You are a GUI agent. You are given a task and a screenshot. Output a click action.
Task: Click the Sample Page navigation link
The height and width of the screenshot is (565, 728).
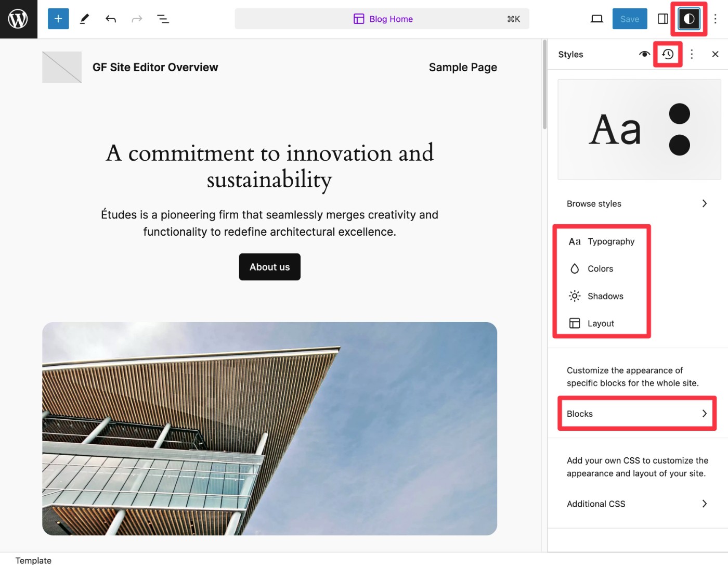[x=463, y=67]
